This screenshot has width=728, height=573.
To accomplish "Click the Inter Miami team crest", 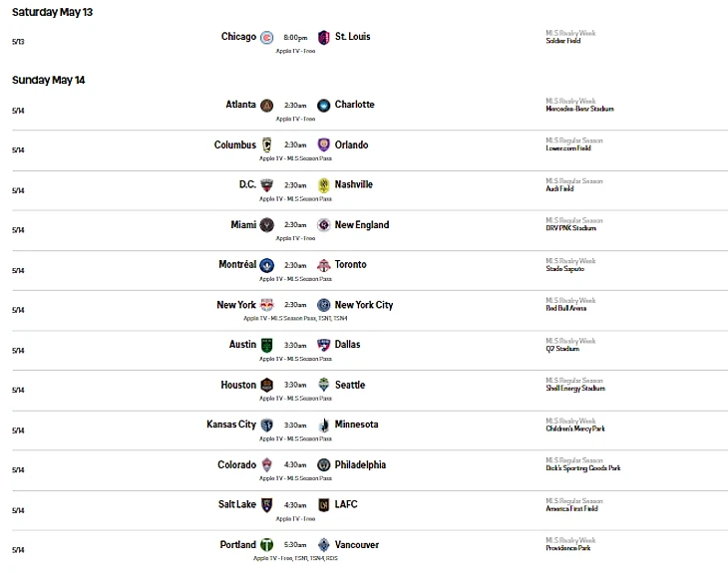I will [266, 225].
